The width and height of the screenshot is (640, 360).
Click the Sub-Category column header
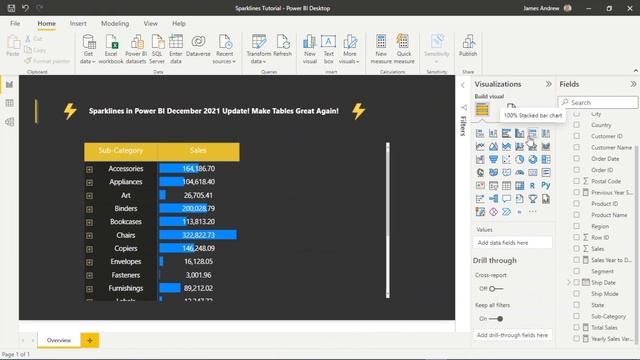[121, 151]
